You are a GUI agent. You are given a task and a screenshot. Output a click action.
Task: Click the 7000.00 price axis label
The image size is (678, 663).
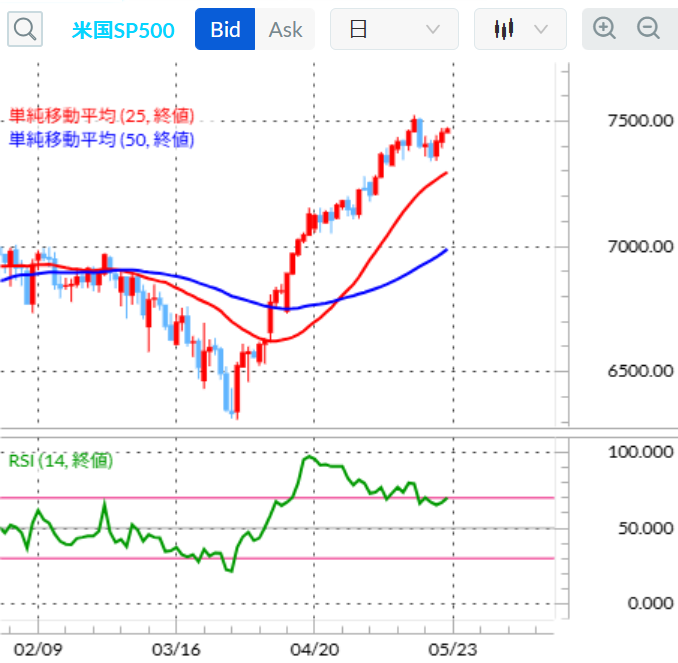640,247
